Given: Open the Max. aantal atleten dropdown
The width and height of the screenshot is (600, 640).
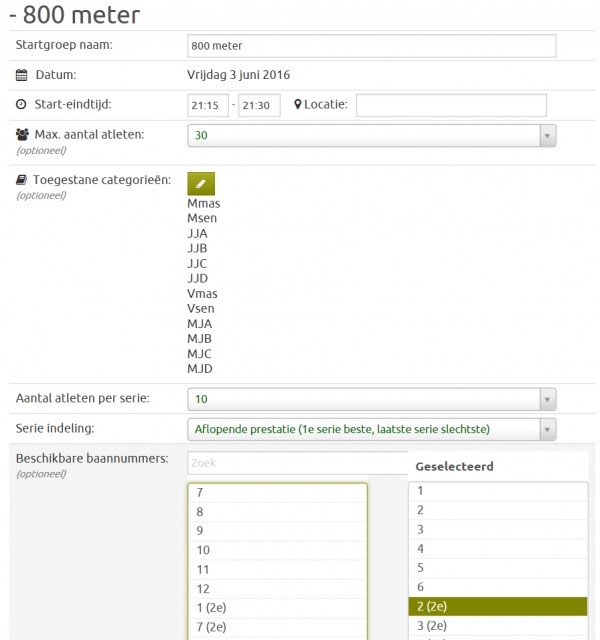Looking at the screenshot, I should tap(371, 135).
